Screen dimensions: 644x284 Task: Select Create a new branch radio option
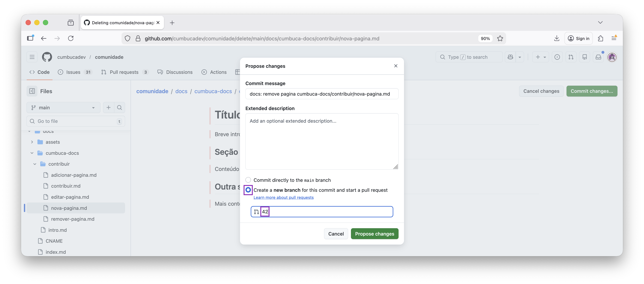click(x=248, y=190)
